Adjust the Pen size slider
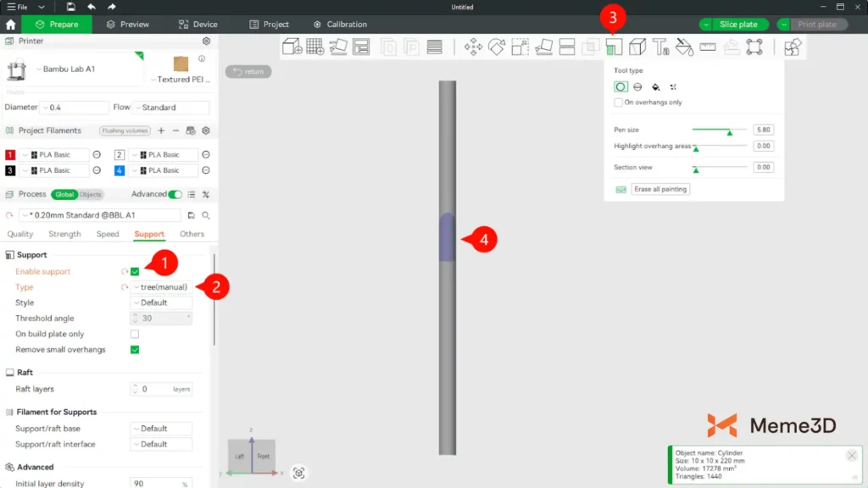Screen dimensions: 868x488 tap(729, 130)
